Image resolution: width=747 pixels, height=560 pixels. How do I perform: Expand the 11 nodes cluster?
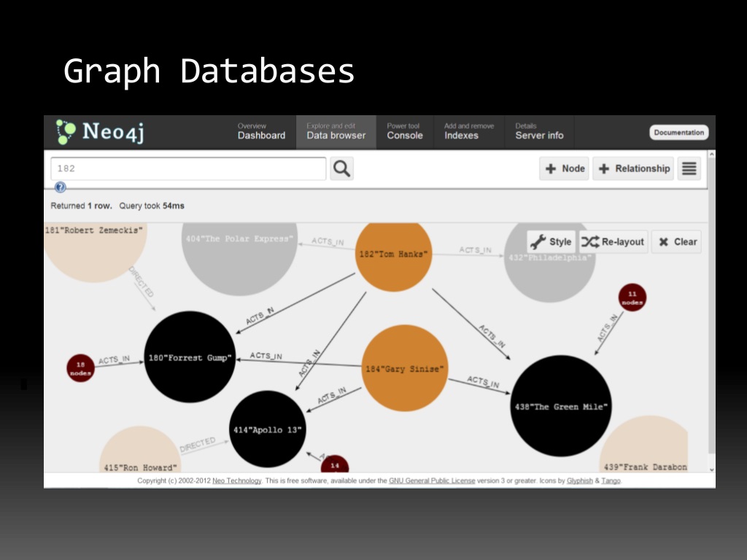(x=632, y=297)
